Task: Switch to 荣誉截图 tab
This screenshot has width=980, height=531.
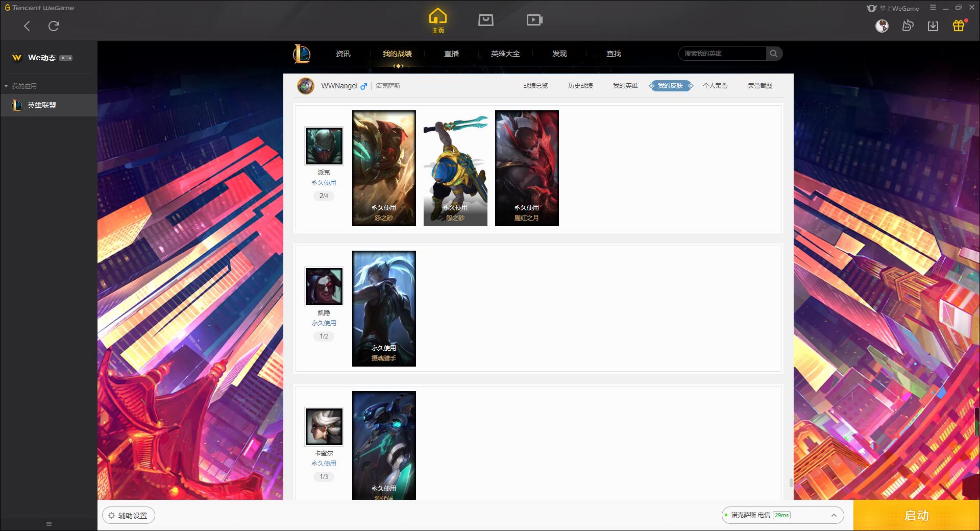Action: [x=760, y=86]
